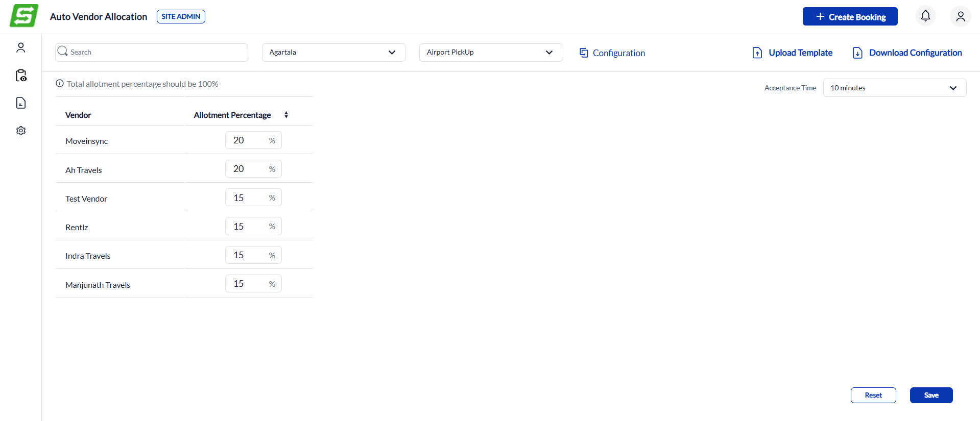Select the Manjunath Travels vendor name
The width and height of the screenshot is (980, 421).
tap(98, 285)
